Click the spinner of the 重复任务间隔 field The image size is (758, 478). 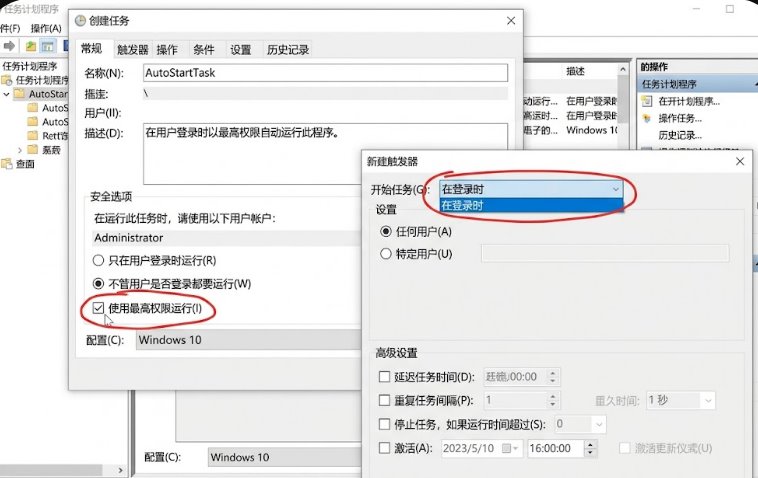[553, 400]
